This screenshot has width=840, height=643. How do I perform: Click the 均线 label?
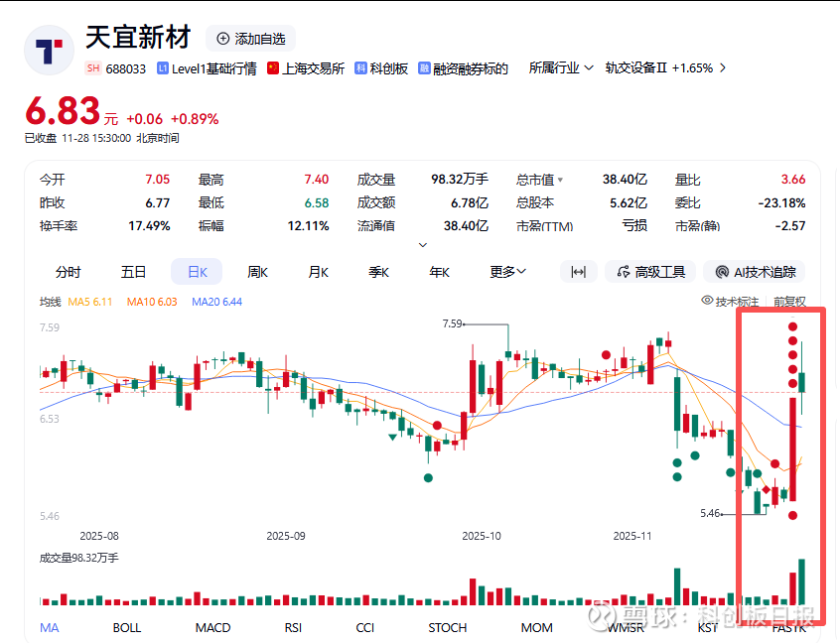pyautogui.click(x=50, y=302)
